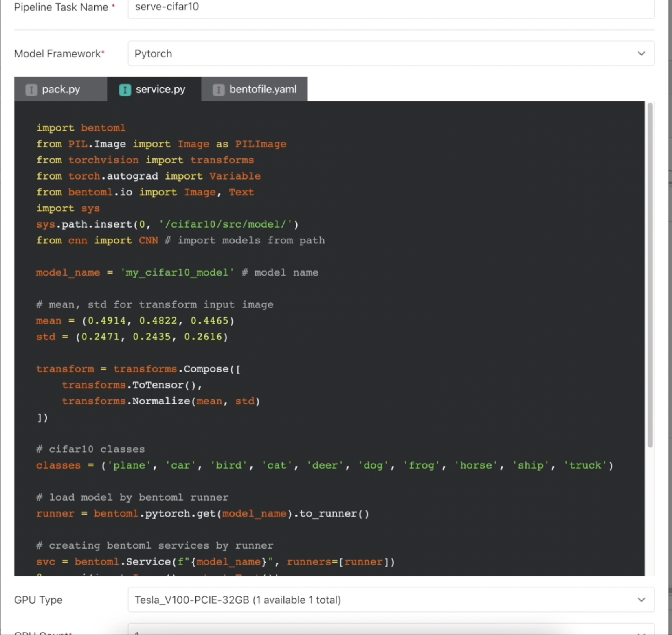
Task: Click the 'from torch.autograd import Variable' line
Action: tap(148, 176)
